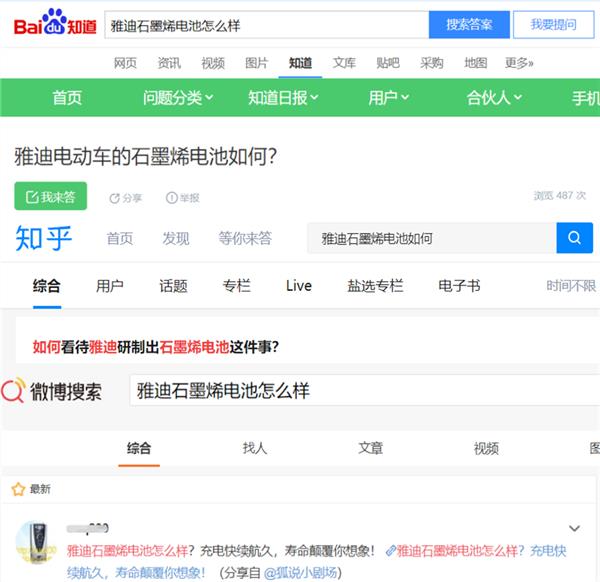
Task: Click the green 我来答 button
Action: (51, 196)
